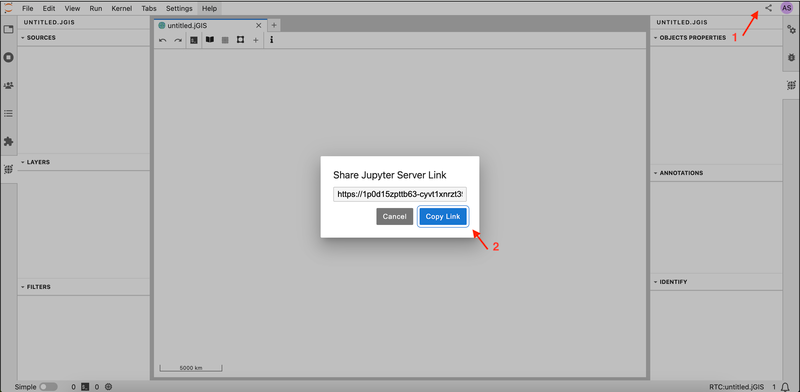Click the share icon in the top bar
The width and height of the screenshot is (800, 392).
click(x=768, y=8)
